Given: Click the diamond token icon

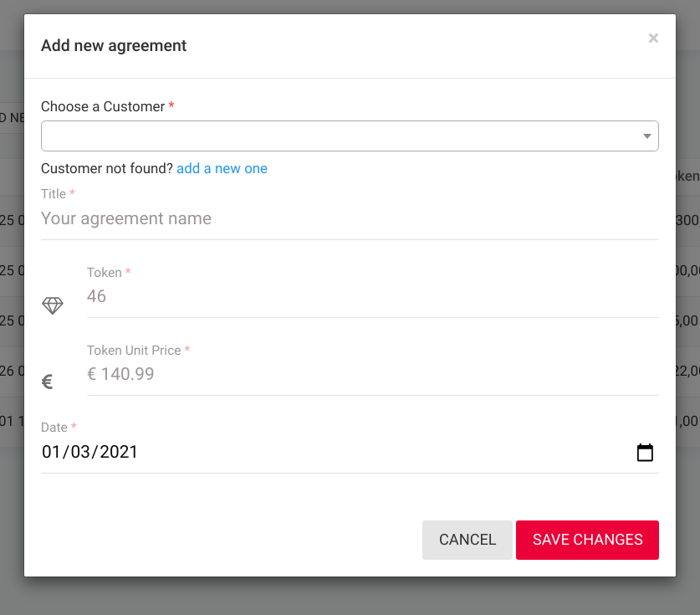Looking at the screenshot, I should click(x=53, y=306).
